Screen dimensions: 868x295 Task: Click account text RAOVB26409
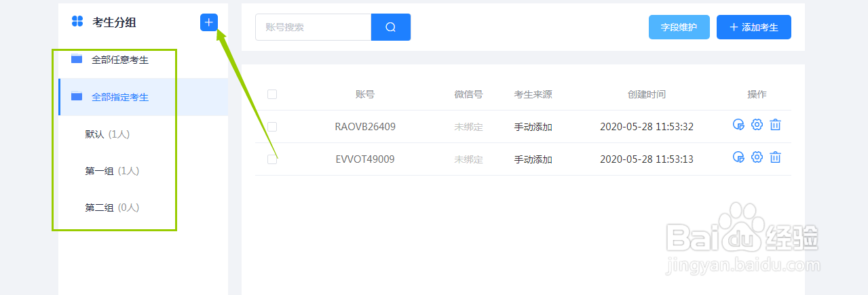(x=365, y=127)
